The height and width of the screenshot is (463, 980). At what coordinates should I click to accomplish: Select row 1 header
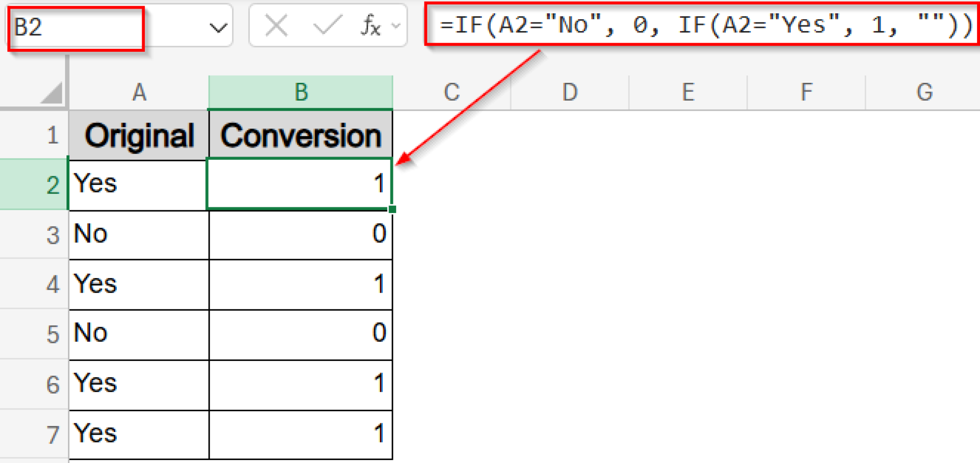(53, 136)
